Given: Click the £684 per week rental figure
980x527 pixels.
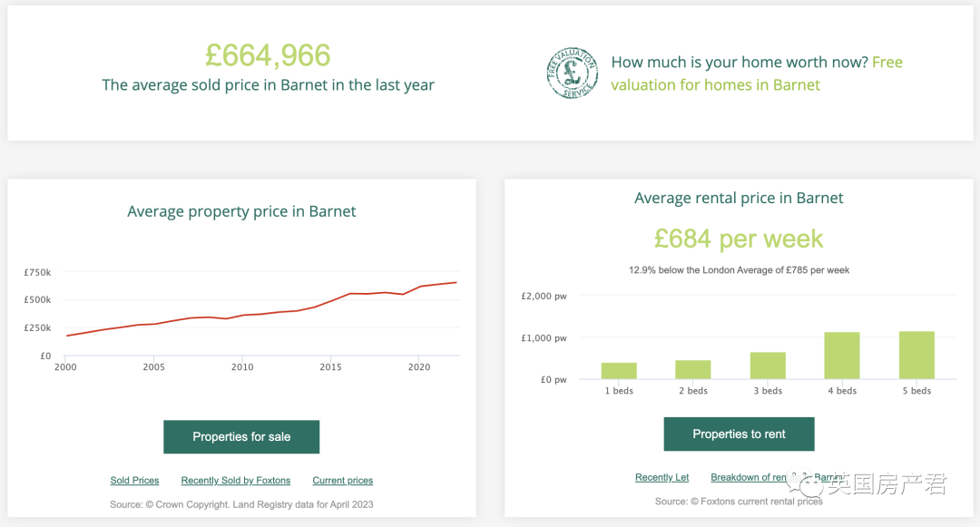Looking at the screenshot, I should [739, 239].
